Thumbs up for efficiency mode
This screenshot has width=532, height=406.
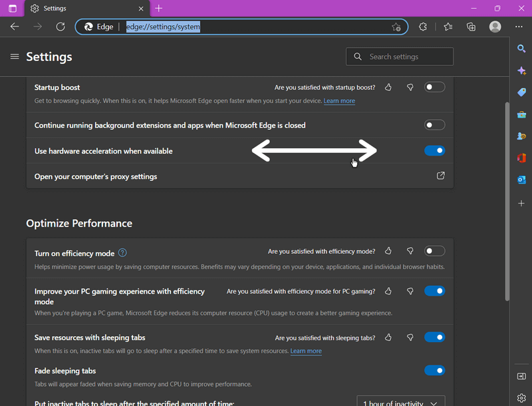point(388,251)
